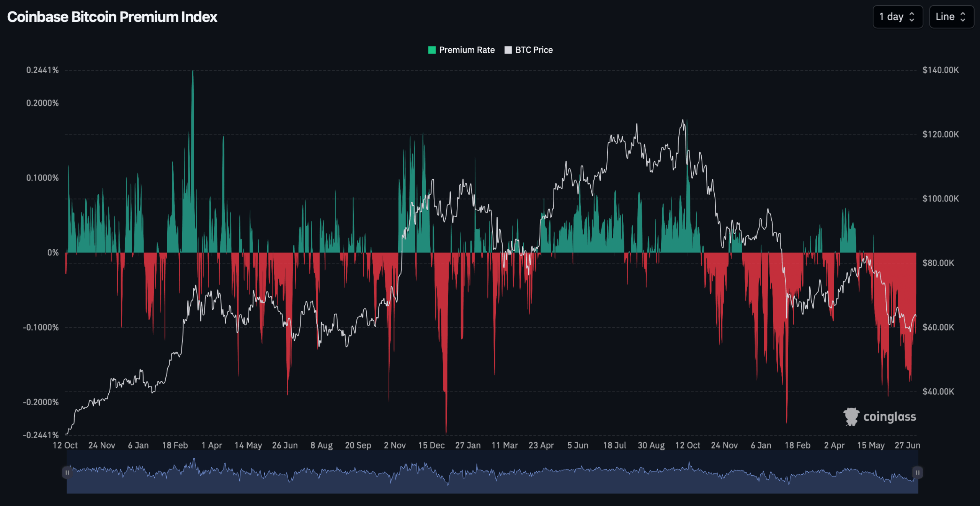Image resolution: width=980 pixels, height=506 pixels.
Task: Click the $60.00K price axis label
Action: [938, 327]
